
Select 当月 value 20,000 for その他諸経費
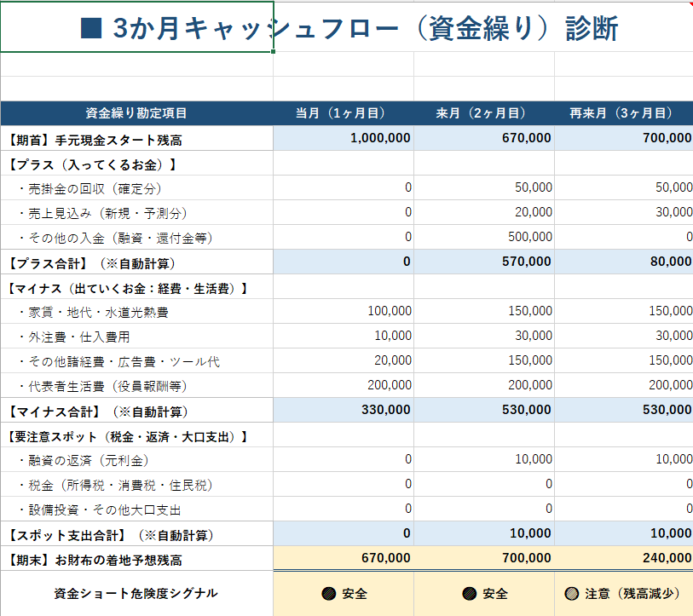point(344,360)
